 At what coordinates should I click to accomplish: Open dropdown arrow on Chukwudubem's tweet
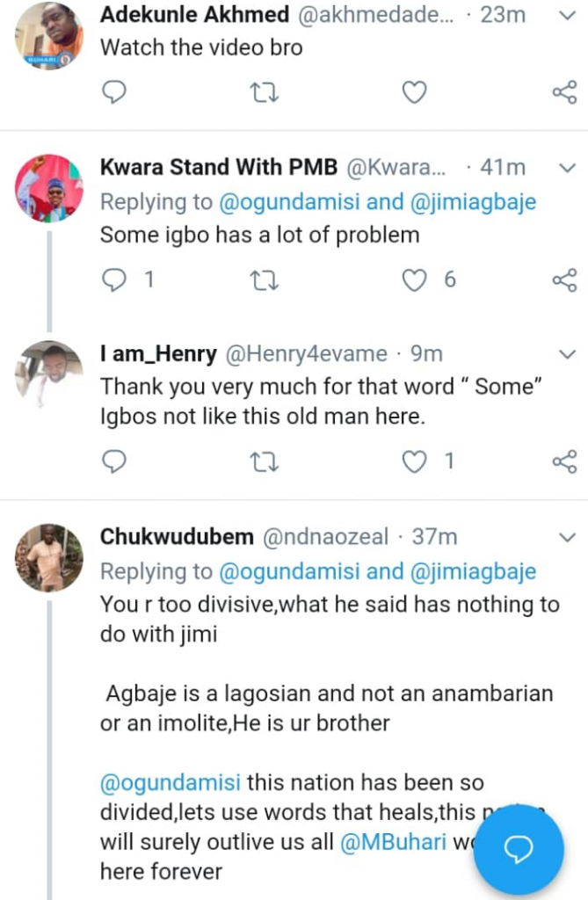pos(568,537)
